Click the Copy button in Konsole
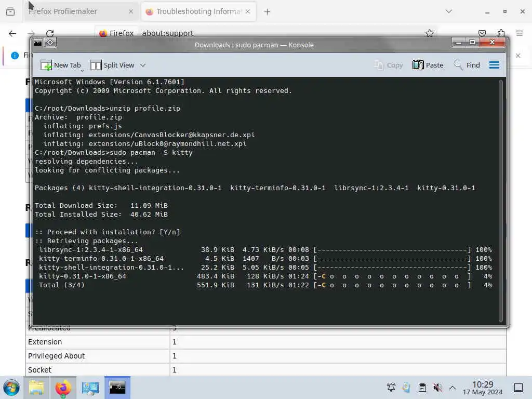 [x=389, y=65]
